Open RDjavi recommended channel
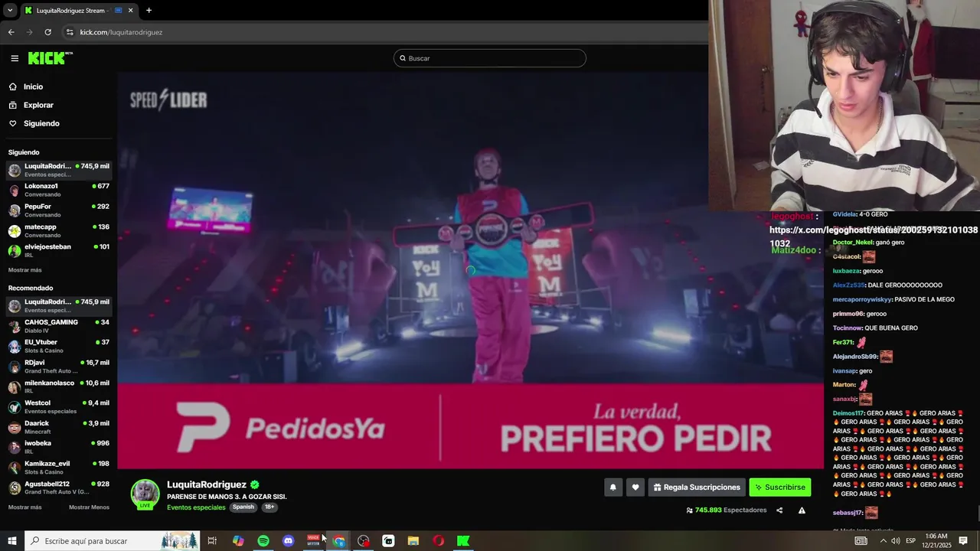Screen dimensions: 980x551 [59, 367]
